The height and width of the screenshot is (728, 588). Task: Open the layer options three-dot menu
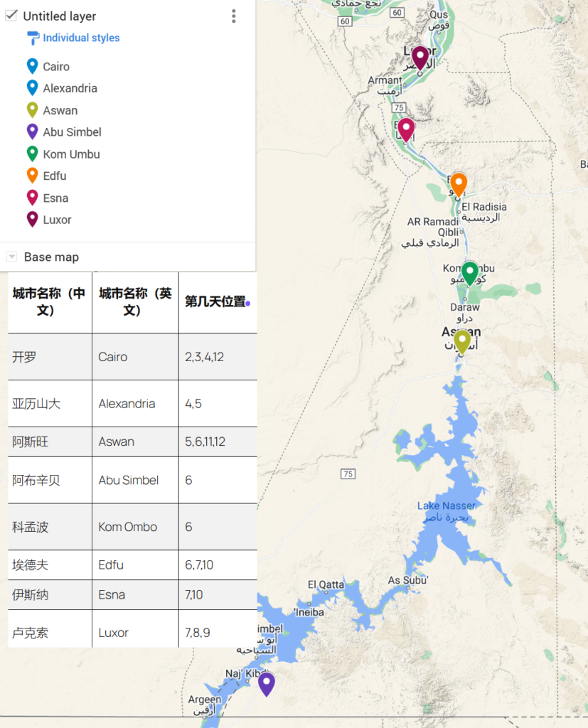(233, 16)
